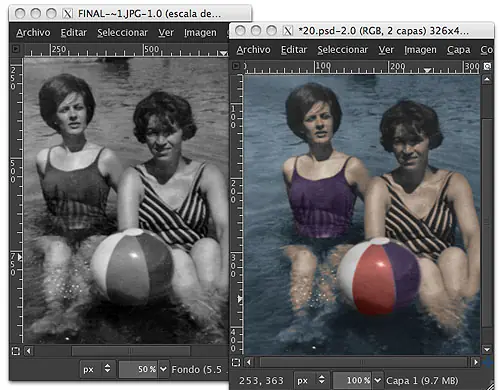Click horizontal scrollbar in 20.psd window

pos(363,362)
